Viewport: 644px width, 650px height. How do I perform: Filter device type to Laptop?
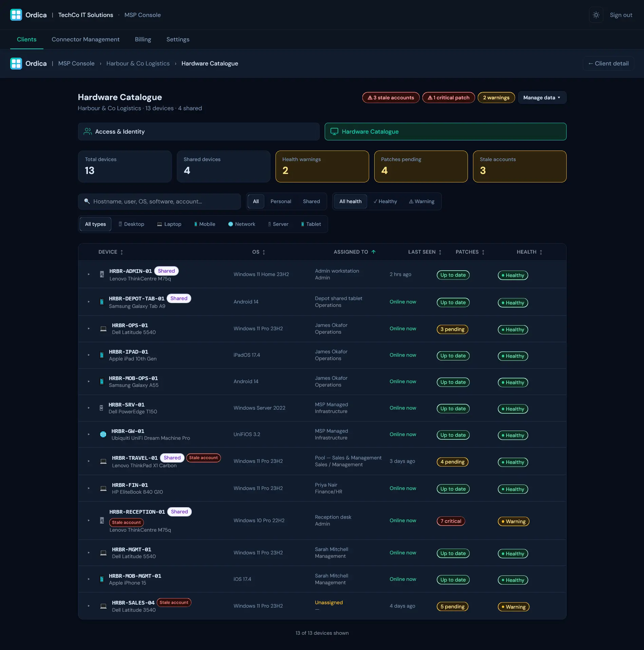pos(169,224)
